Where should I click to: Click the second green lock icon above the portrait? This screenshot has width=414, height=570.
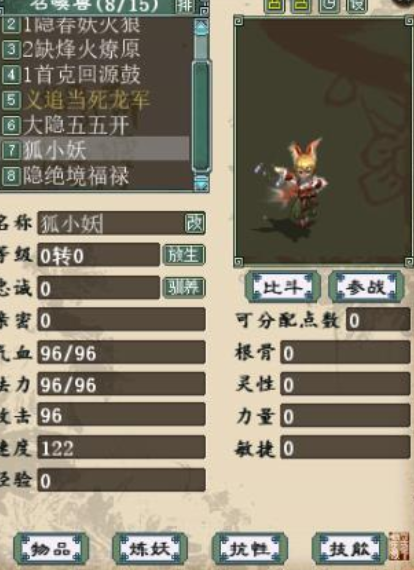(302, 6)
